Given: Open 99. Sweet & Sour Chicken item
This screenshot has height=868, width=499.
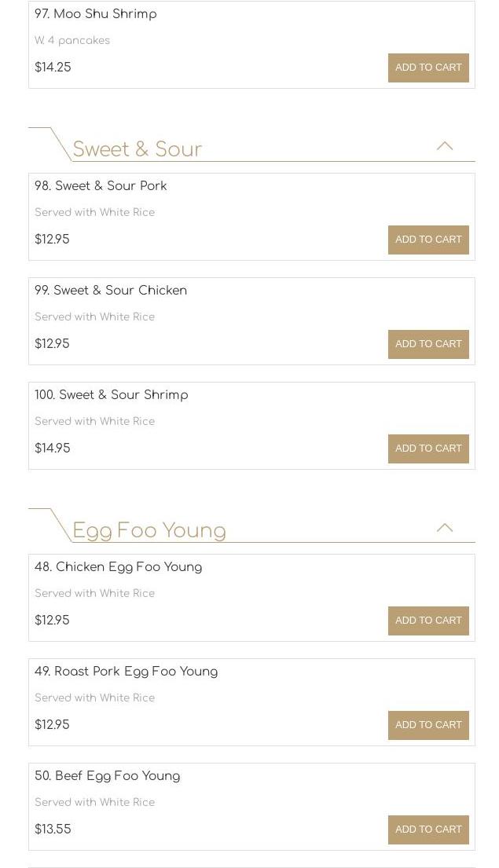Looking at the screenshot, I should 111,291.
